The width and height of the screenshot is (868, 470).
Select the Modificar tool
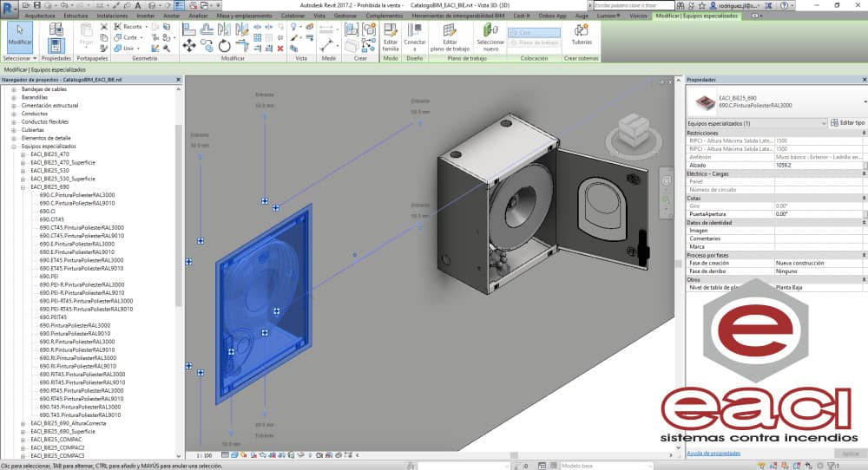point(20,36)
